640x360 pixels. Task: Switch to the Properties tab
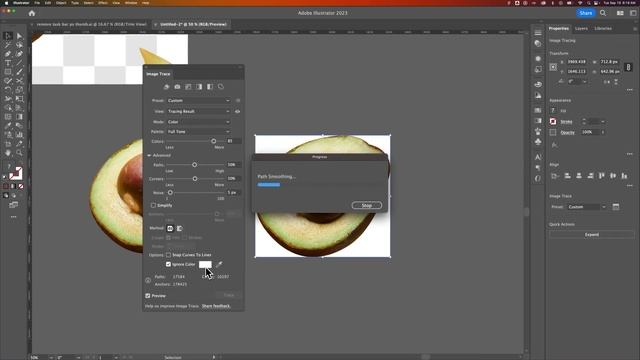559,28
